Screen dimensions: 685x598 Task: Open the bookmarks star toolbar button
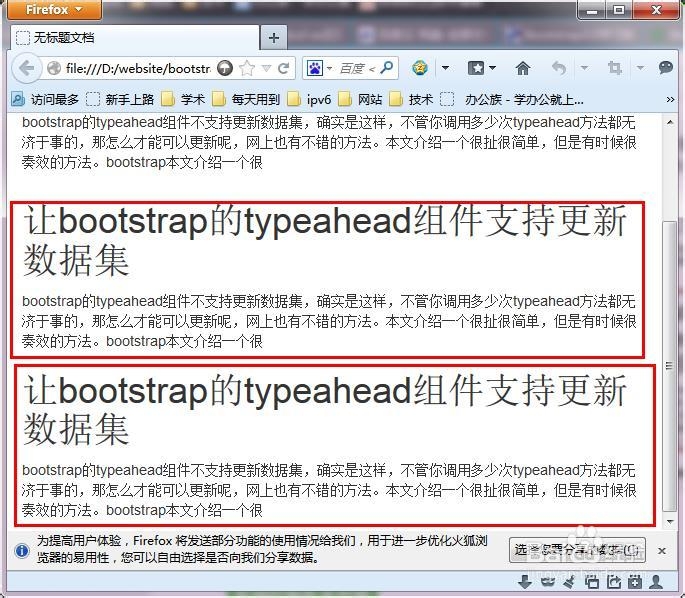click(476, 68)
